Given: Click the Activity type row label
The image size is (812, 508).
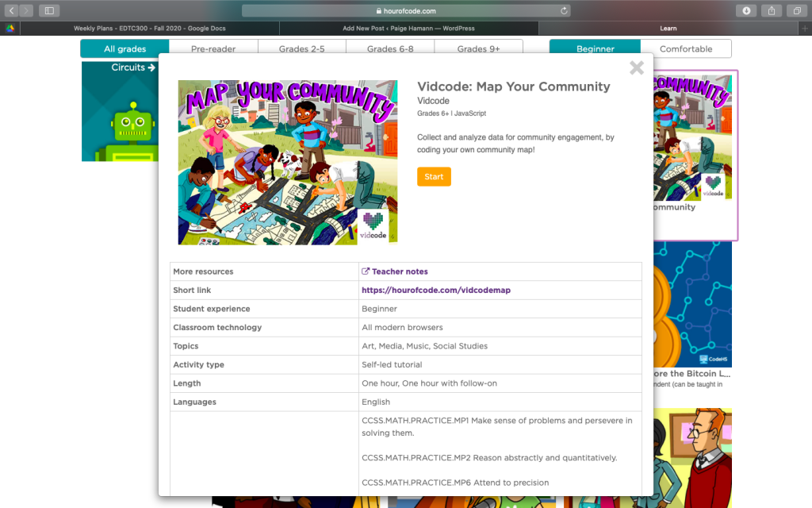Looking at the screenshot, I should pos(198,364).
